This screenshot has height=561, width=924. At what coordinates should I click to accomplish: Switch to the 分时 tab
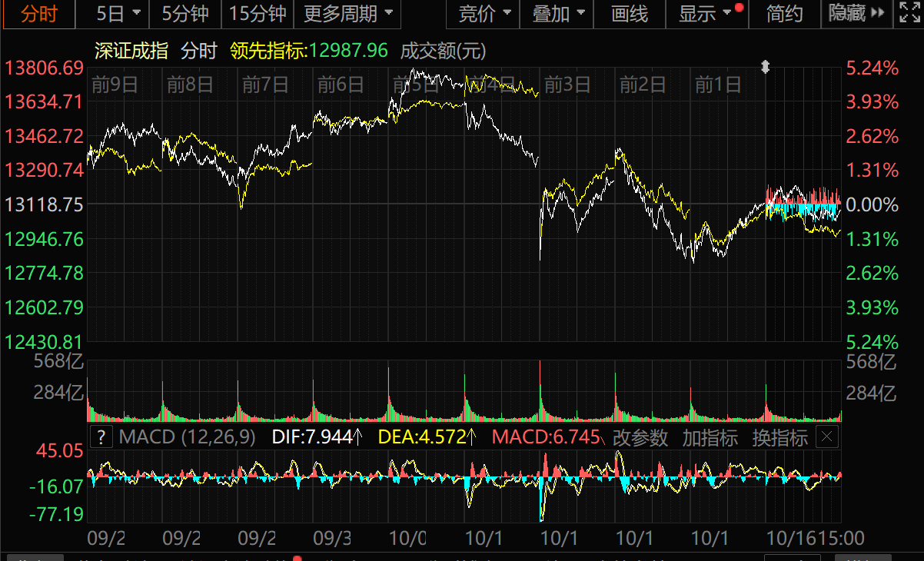coord(38,13)
